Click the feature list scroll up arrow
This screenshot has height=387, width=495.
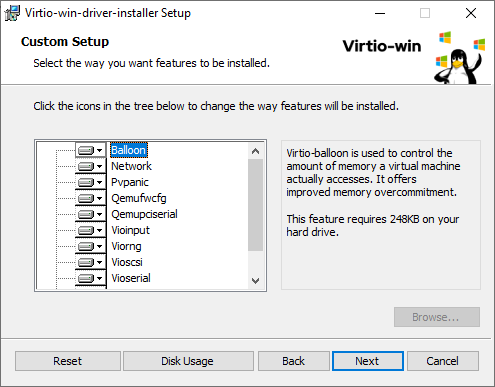point(256,151)
